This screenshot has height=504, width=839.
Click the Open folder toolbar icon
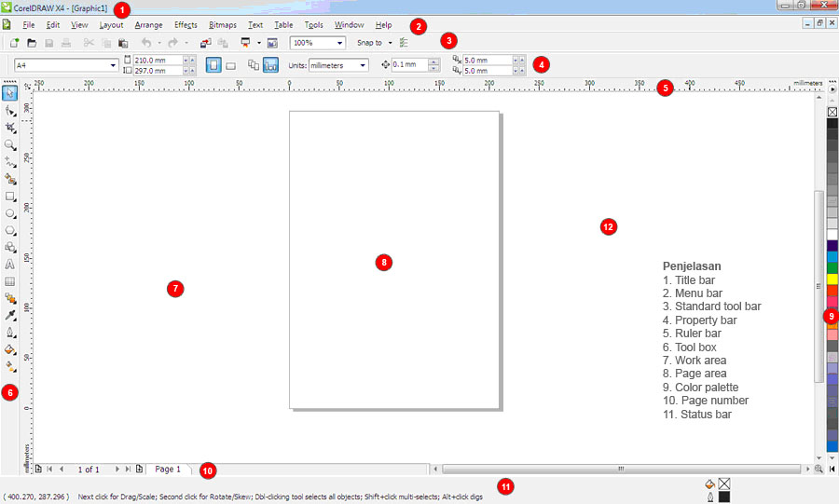tap(32, 43)
